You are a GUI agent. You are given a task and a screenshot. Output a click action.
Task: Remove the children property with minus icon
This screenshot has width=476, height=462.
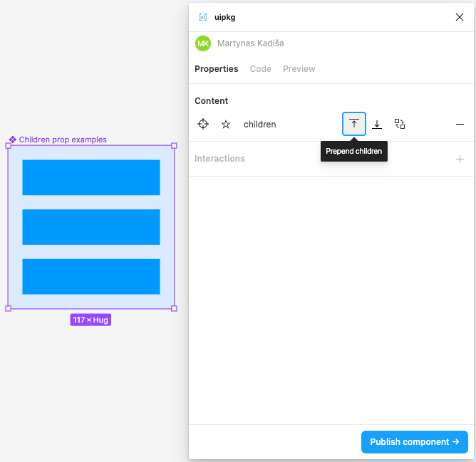(x=460, y=124)
